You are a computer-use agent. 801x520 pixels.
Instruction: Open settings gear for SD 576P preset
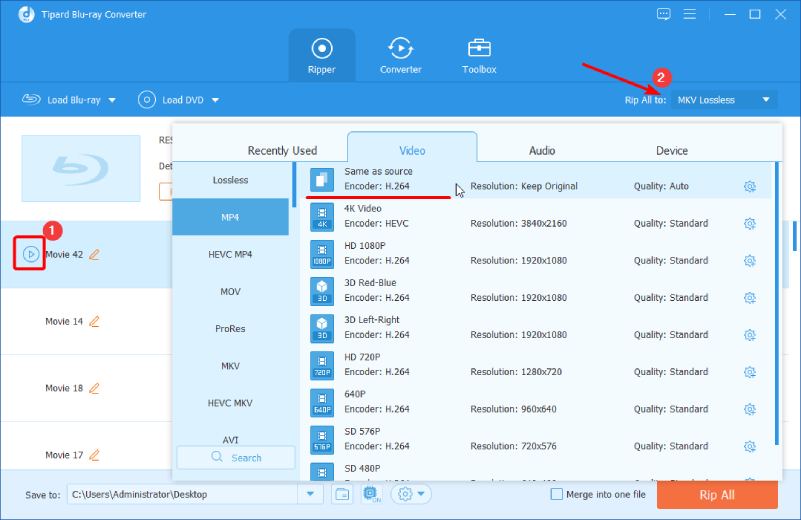point(749,446)
